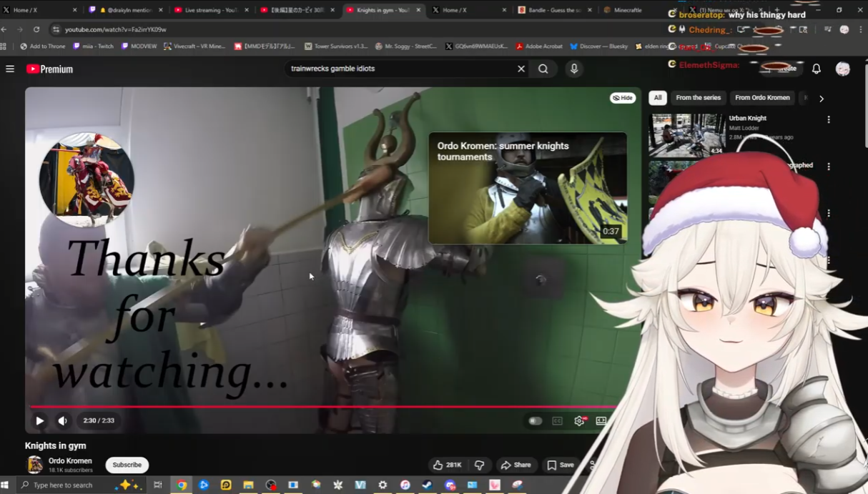868x494 pixels.
Task: Open options menu for Urban Knight
Action: [x=829, y=119]
